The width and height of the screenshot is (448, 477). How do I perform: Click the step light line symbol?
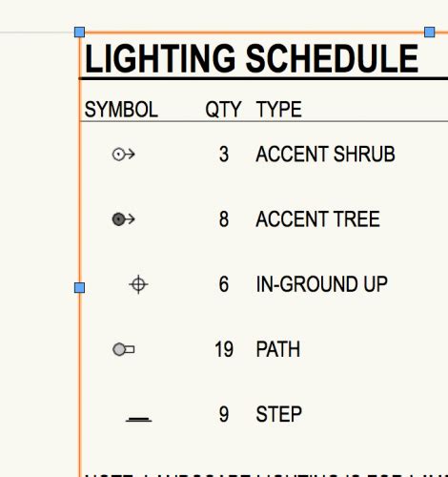click(139, 420)
